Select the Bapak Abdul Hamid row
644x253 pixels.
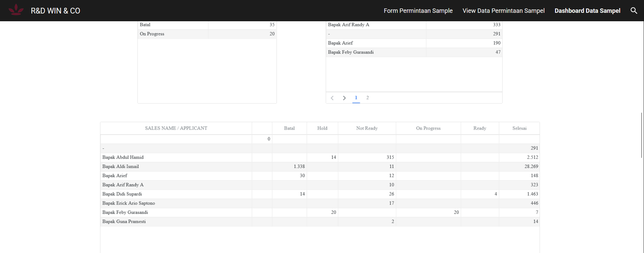click(x=123, y=157)
